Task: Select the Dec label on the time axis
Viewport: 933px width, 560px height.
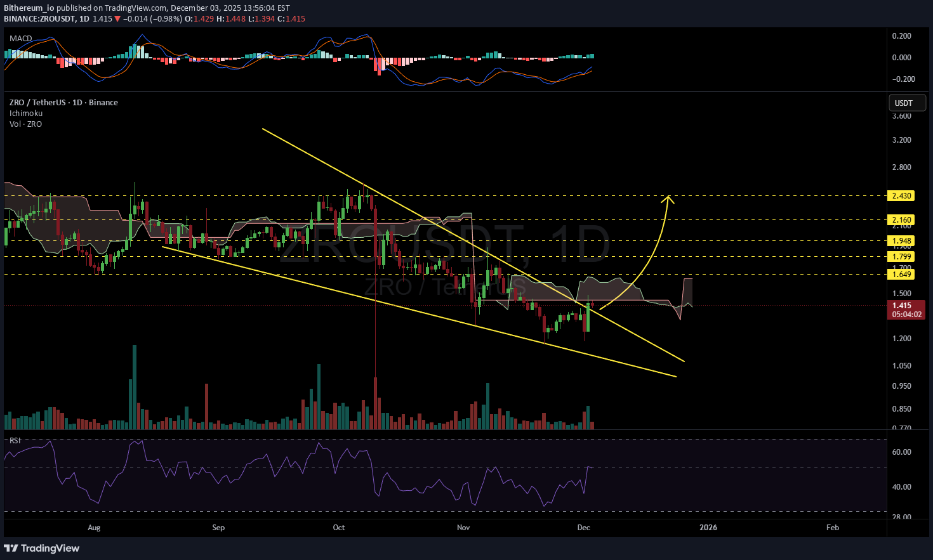Action: [584, 528]
